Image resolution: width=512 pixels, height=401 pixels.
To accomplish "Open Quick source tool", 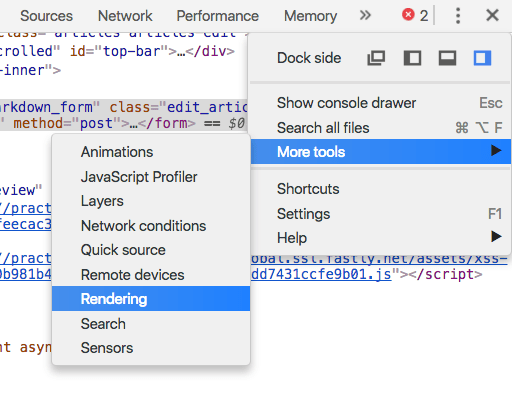I will tap(151, 250).
